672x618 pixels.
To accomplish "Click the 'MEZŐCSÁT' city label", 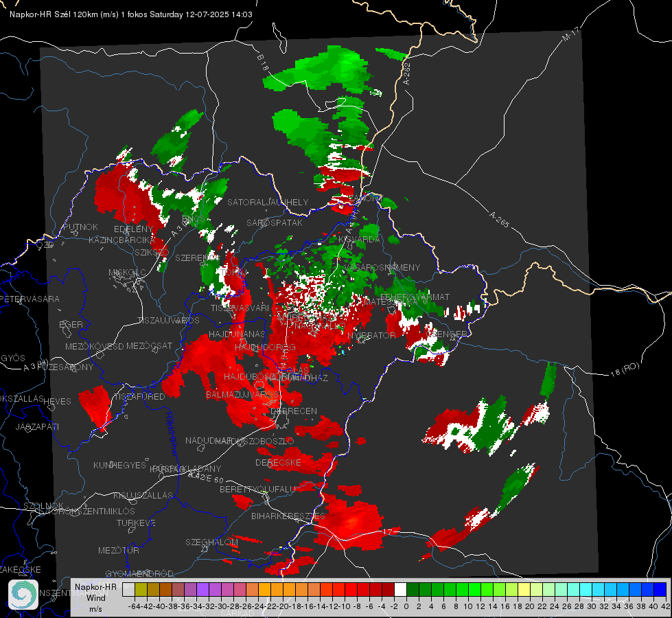I will coord(149,345).
